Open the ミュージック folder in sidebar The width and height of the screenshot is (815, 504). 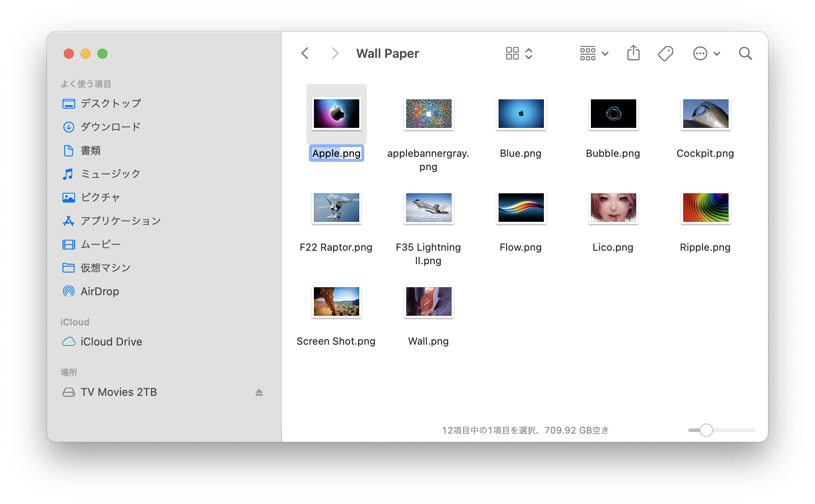point(110,174)
